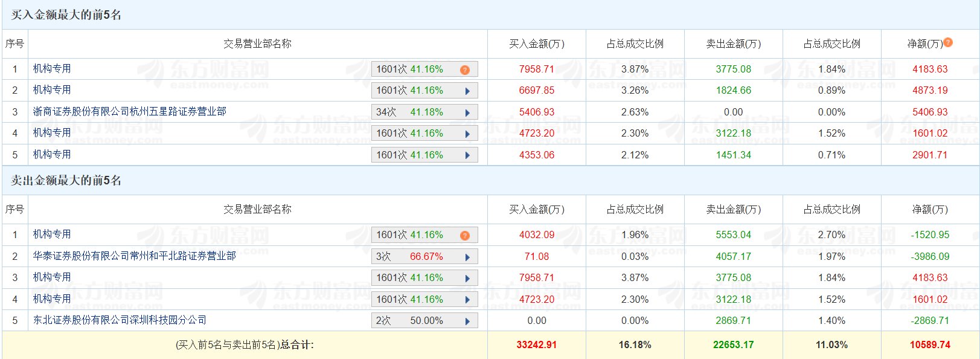Click arrow icon next to 3次 66.67%
The width and height of the screenshot is (980, 359).
click(467, 257)
